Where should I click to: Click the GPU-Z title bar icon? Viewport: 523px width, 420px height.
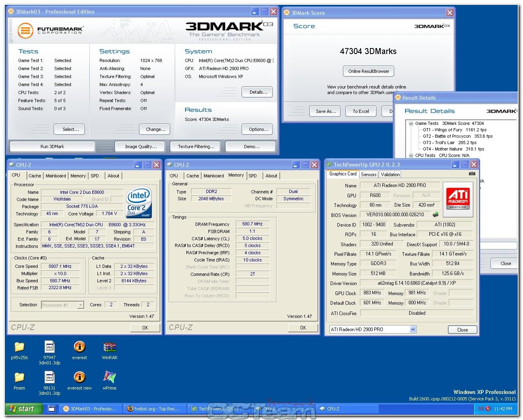[x=329, y=165]
